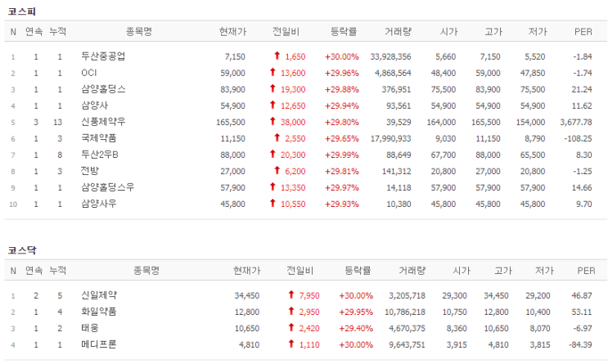The height and width of the screenshot is (364, 608).
Task: Click the red up arrow beside 38,000
Action: [x=272, y=121]
